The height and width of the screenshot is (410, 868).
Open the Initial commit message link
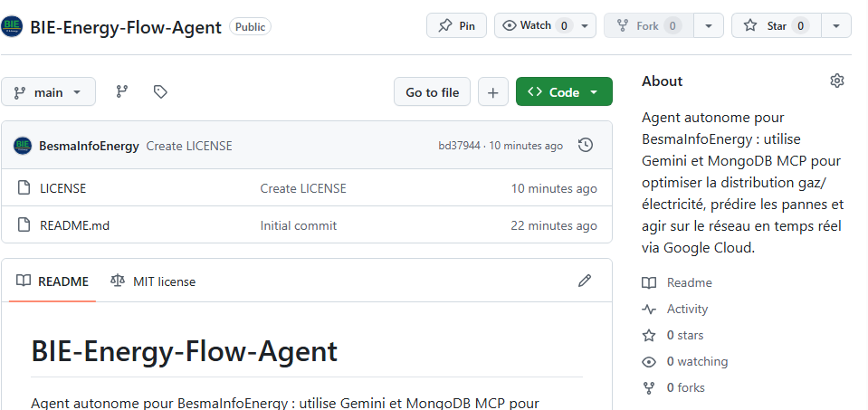point(299,225)
